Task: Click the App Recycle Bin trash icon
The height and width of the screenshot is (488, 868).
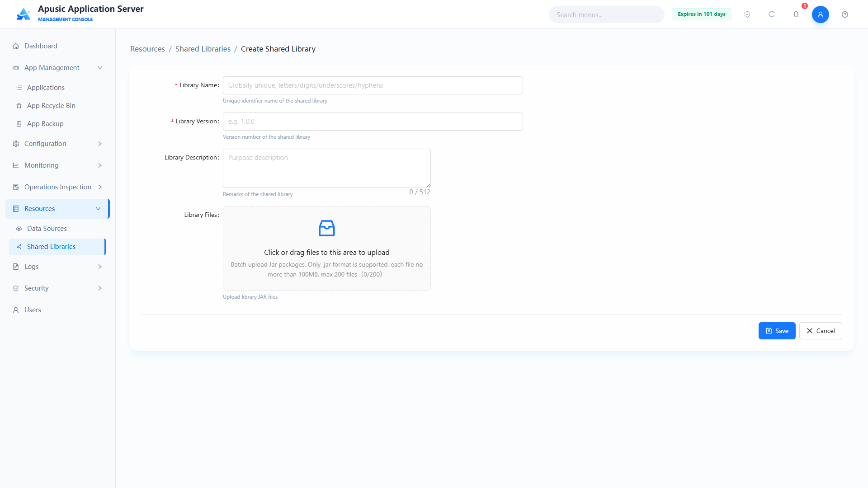Action: click(19, 106)
